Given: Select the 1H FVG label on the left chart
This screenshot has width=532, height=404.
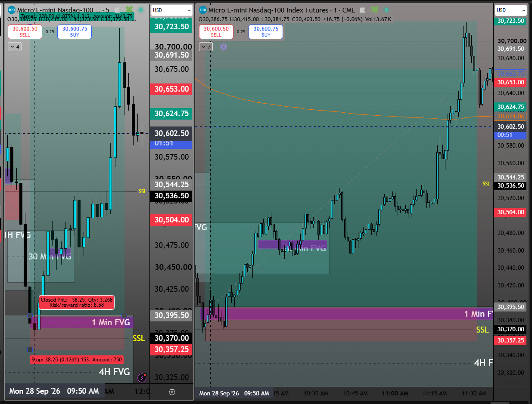Looking at the screenshot, I should pyautogui.click(x=18, y=235).
